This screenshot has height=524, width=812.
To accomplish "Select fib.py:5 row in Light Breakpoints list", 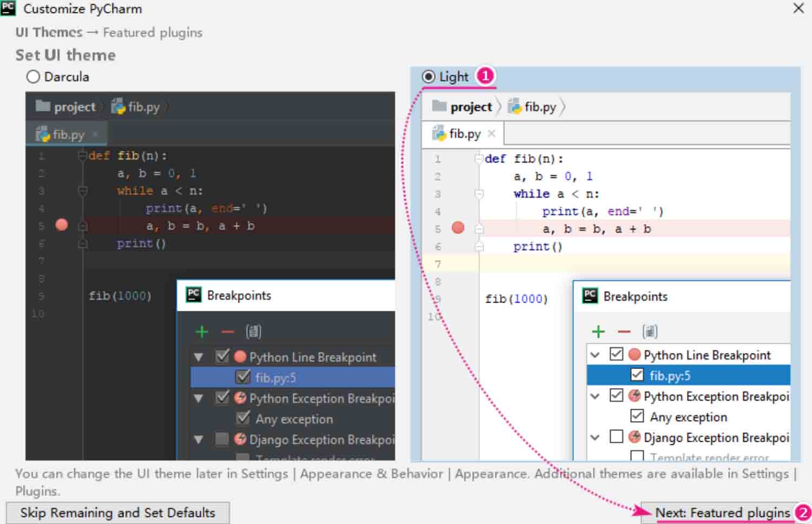I will pyautogui.click(x=689, y=375).
